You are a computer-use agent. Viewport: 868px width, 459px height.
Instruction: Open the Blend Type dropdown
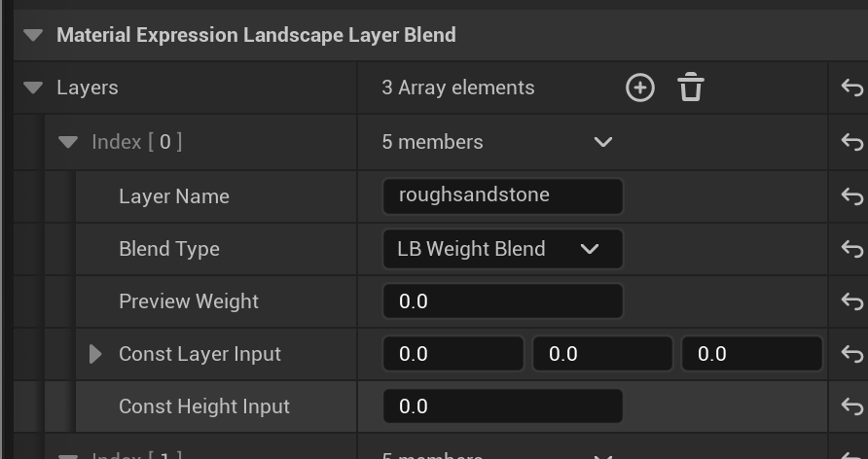[502, 249]
